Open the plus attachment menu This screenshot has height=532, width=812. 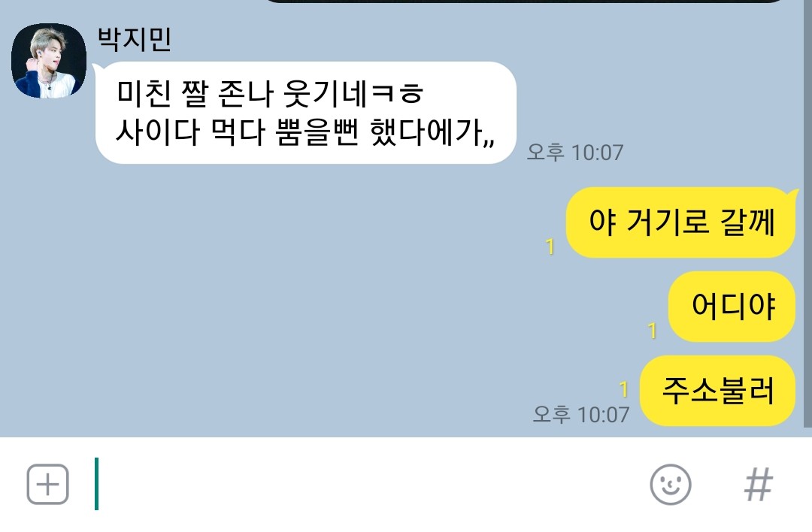pos(47,485)
